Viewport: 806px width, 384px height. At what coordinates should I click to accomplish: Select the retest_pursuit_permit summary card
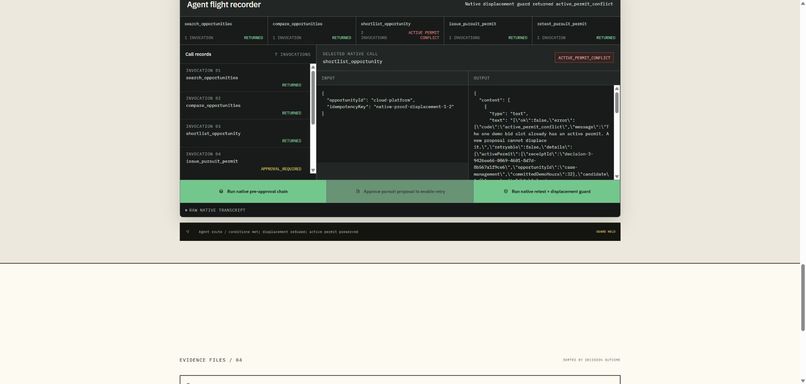coord(576,30)
